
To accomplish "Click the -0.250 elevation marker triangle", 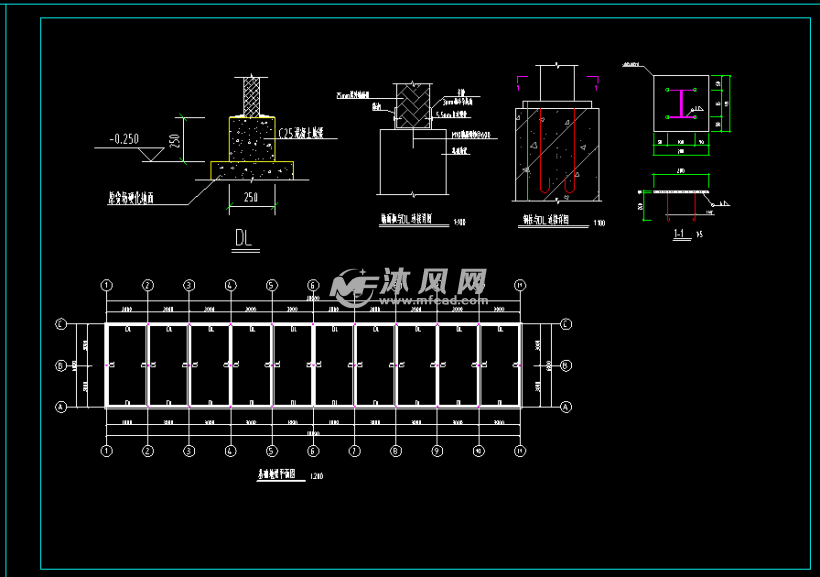I will (x=153, y=154).
